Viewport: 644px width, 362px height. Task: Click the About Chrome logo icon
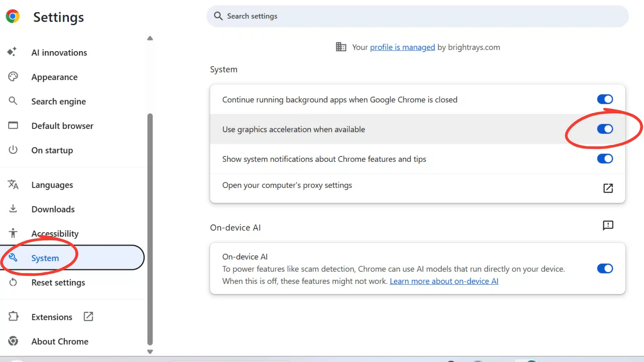pyautogui.click(x=13, y=341)
